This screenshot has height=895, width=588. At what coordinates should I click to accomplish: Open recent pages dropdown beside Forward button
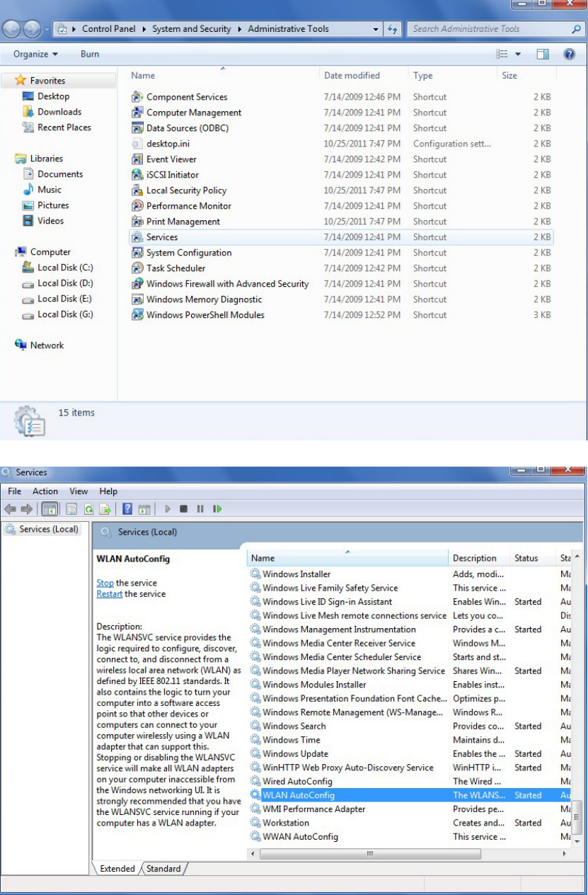click(47, 30)
